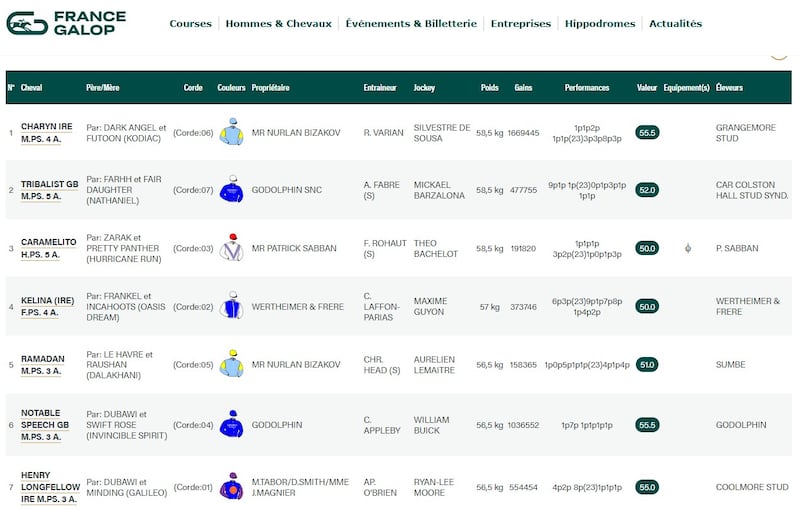Open CARAMELITO horse page
The image size is (800, 509).
coord(48,248)
